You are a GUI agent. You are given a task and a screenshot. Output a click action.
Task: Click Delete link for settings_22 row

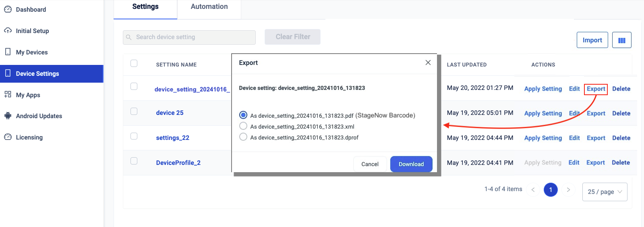point(621,138)
